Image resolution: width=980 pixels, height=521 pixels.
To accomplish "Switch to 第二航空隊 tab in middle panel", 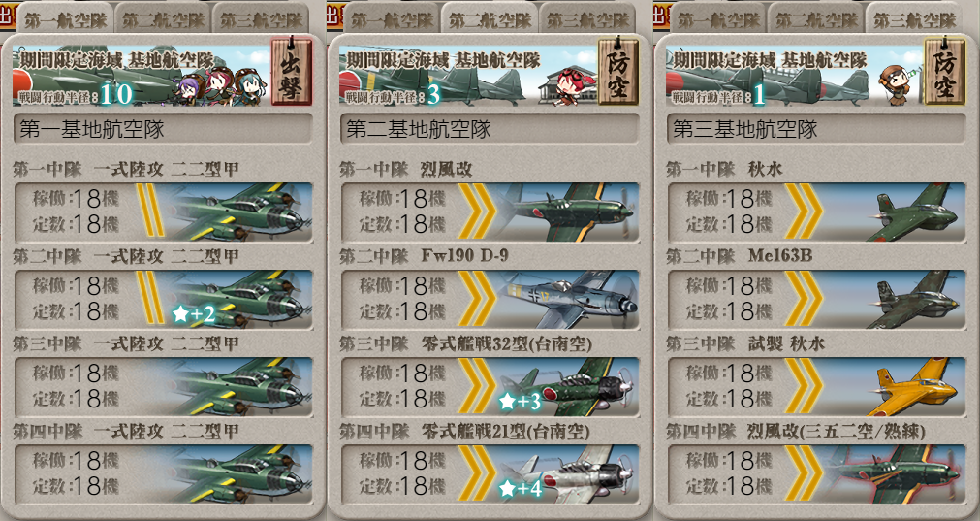I will (490, 19).
